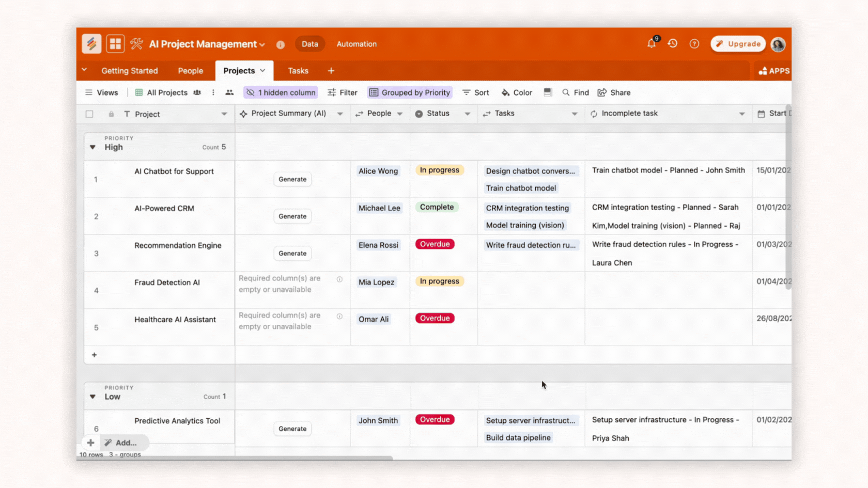Open the Status column dropdown arrow
The image size is (868, 488).
[x=467, y=114]
